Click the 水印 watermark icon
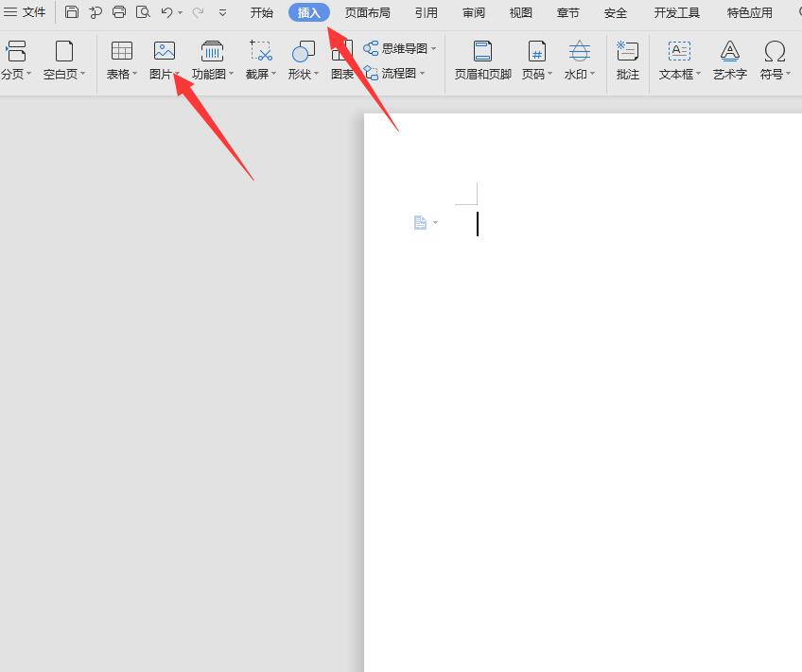This screenshot has width=802, height=672. 579,51
